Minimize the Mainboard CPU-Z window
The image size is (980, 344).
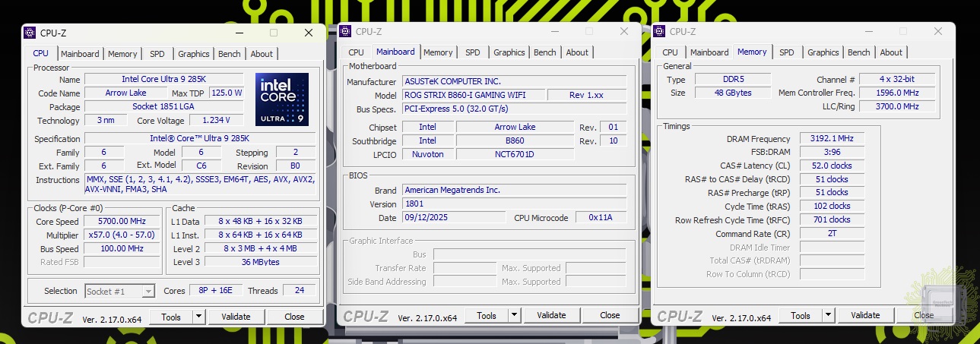tap(553, 31)
